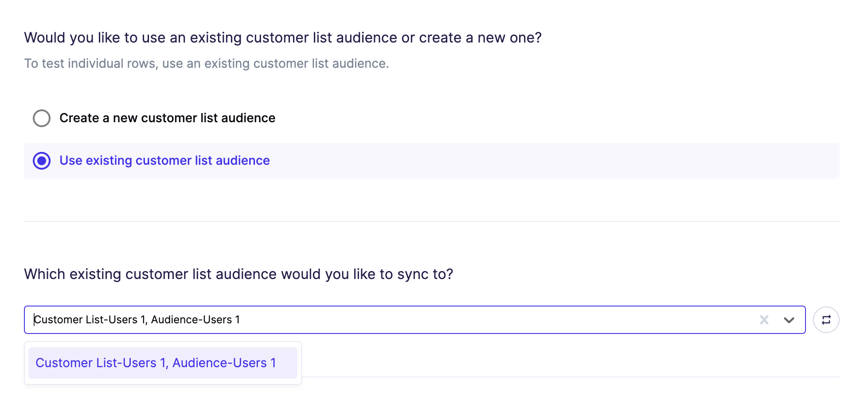The width and height of the screenshot is (868, 411).
Task: Refresh the audience list with the sync icon
Action: click(826, 320)
